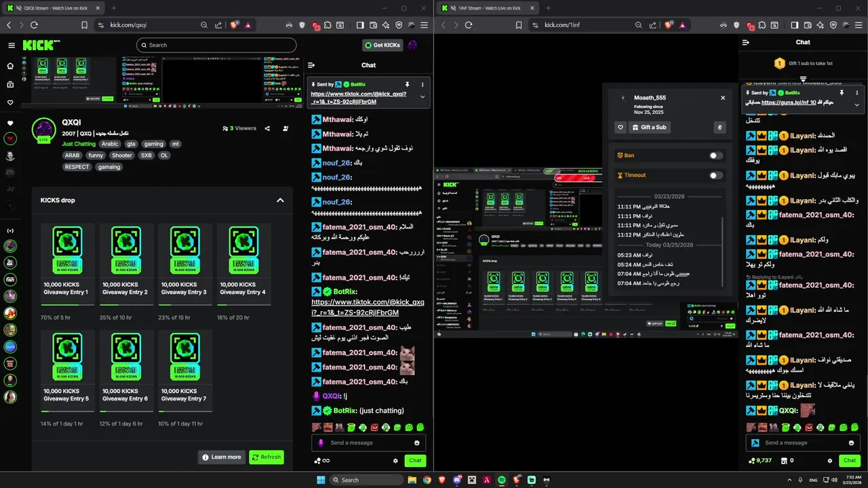Click the heart icon on Moaath_555 card
Screen dimensions: 868x488
(x=620, y=127)
